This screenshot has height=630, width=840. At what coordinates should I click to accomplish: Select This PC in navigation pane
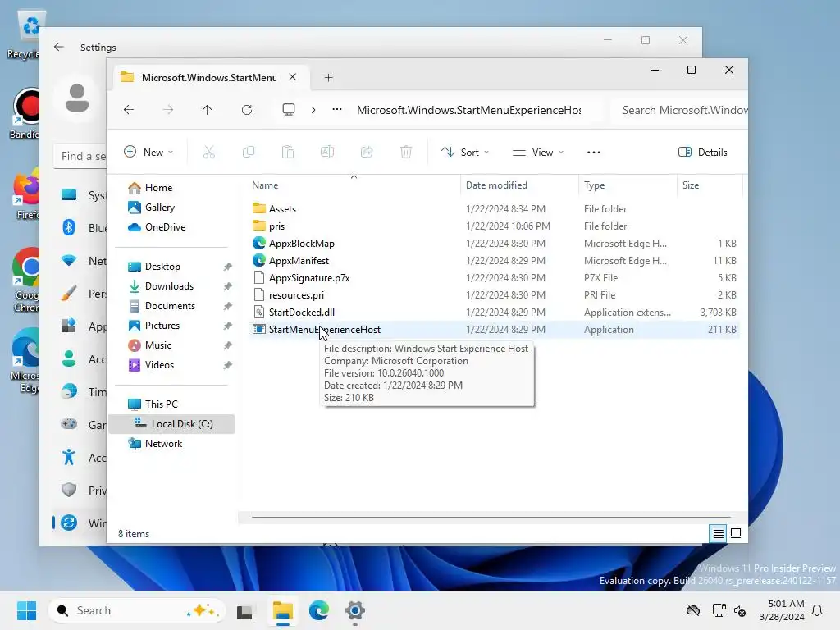point(162,404)
